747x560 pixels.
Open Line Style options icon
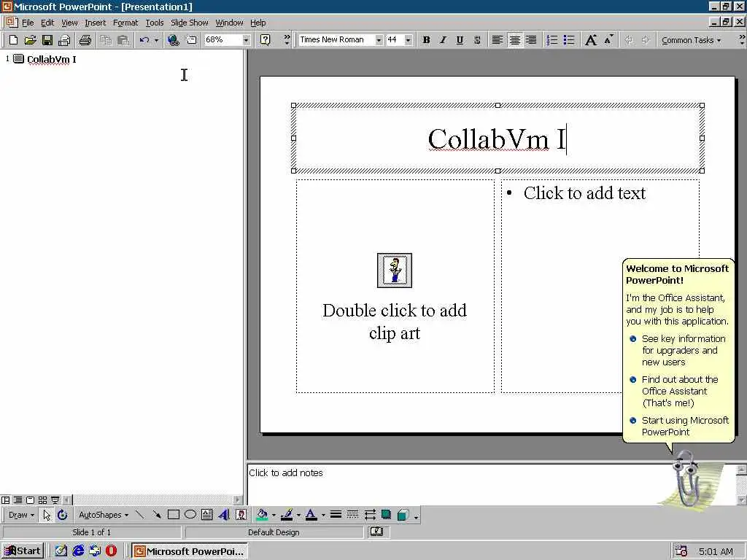[x=336, y=515]
